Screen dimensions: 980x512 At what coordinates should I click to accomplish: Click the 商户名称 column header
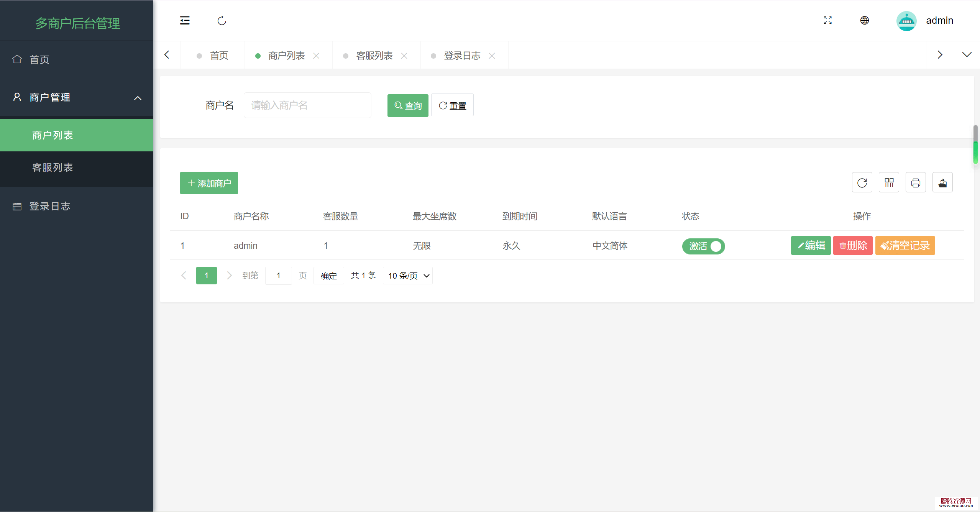[251, 216]
